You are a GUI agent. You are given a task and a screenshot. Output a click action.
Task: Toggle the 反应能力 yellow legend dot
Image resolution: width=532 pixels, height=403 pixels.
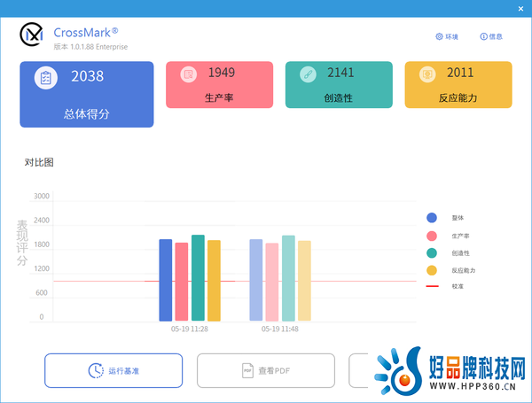[432, 270]
